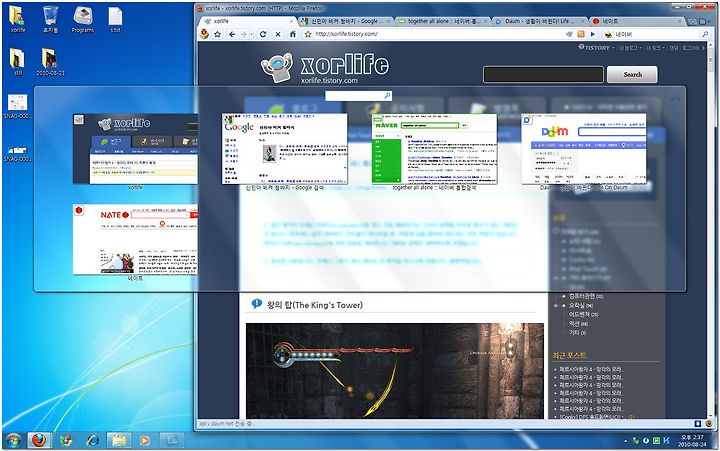Click the bookmarks star toolbar icon
720x451 pixels.
[218, 34]
